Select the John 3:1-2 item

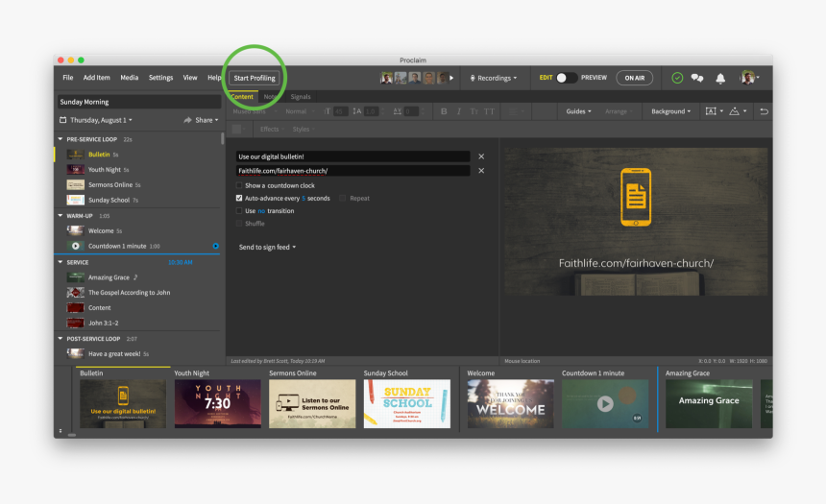[x=138, y=323]
